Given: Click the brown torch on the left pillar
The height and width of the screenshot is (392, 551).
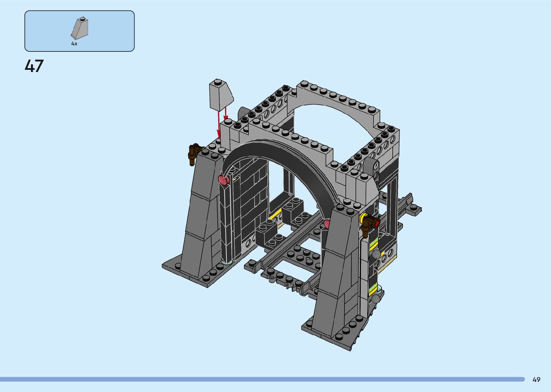Looking at the screenshot, I should tap(194, 153).
